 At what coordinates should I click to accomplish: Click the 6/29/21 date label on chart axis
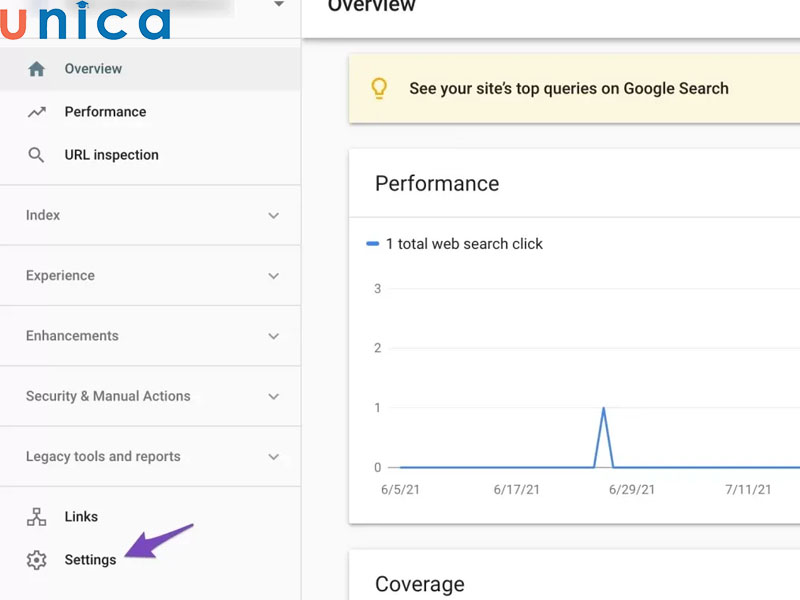point(631,490)
